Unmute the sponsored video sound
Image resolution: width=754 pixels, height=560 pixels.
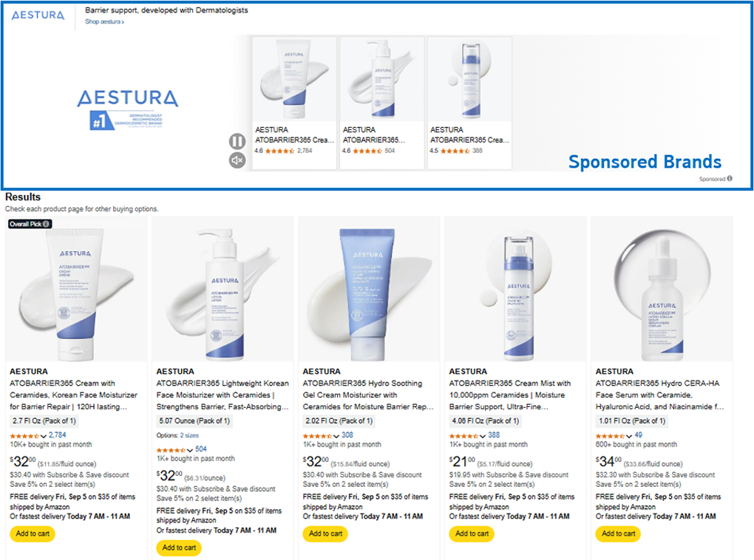point(237,160)
